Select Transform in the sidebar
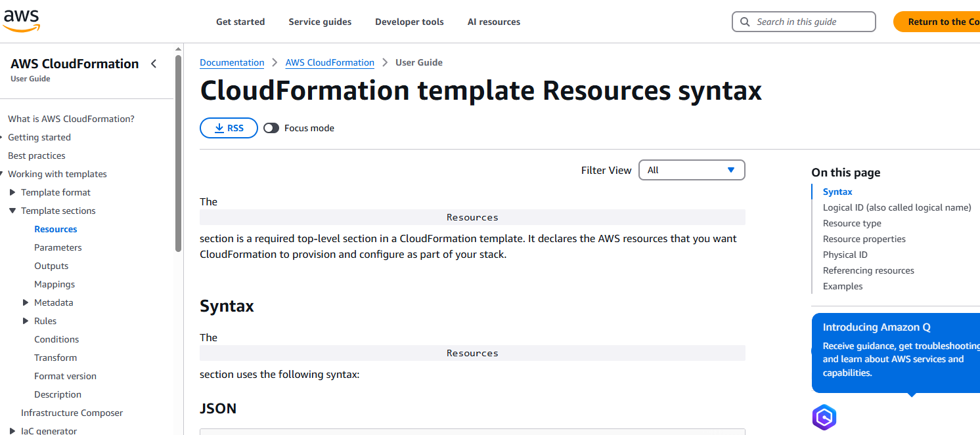The width and height of the screenshot is (980, 435). coord(55,358)
